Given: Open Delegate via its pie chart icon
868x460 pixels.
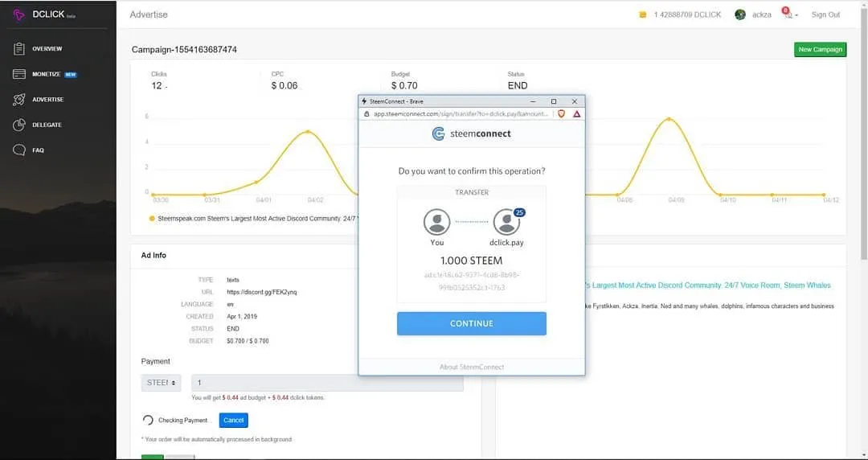Looking at the screenshot, I should click(x=19, y=125).
